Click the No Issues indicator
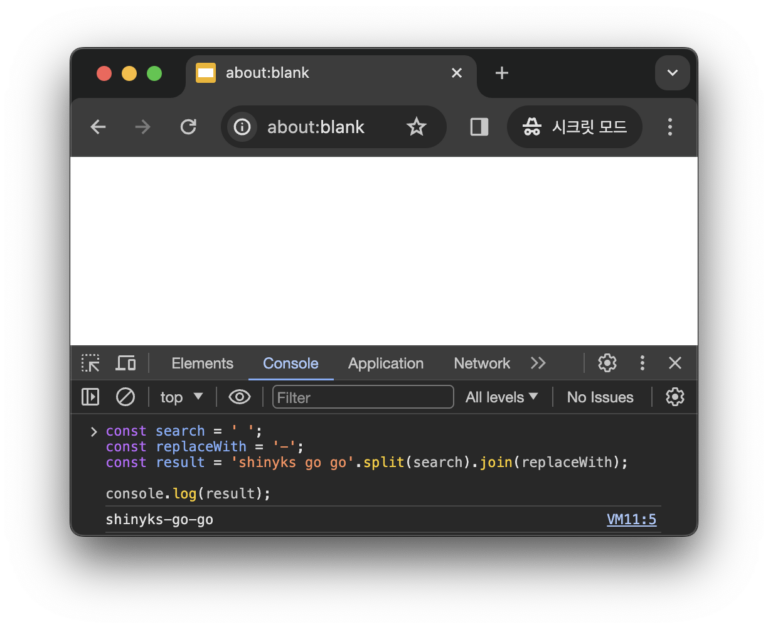 coord(600,397)
